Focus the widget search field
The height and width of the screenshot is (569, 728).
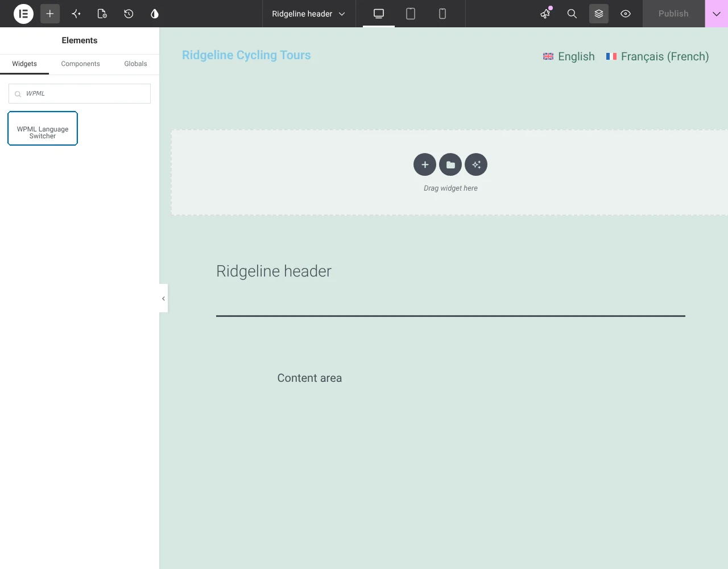point(80,93)
